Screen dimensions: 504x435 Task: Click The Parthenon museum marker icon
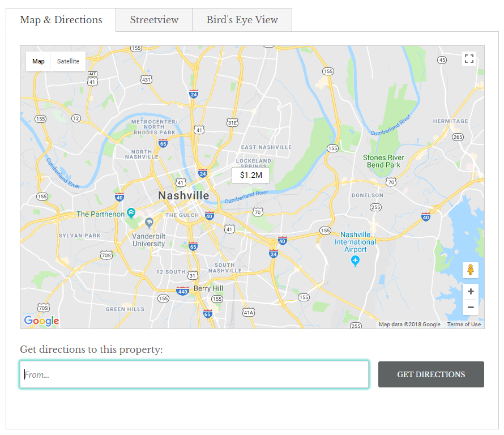point(131,213)
